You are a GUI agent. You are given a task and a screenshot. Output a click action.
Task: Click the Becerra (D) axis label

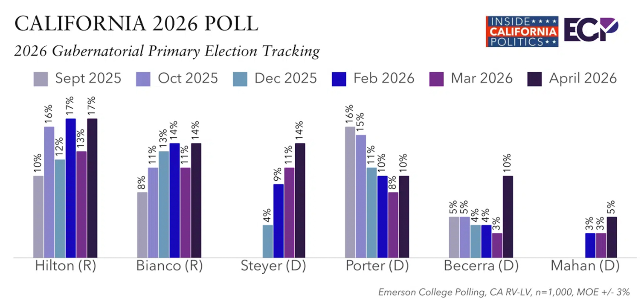pyautogui.click(x=481, y=266)
